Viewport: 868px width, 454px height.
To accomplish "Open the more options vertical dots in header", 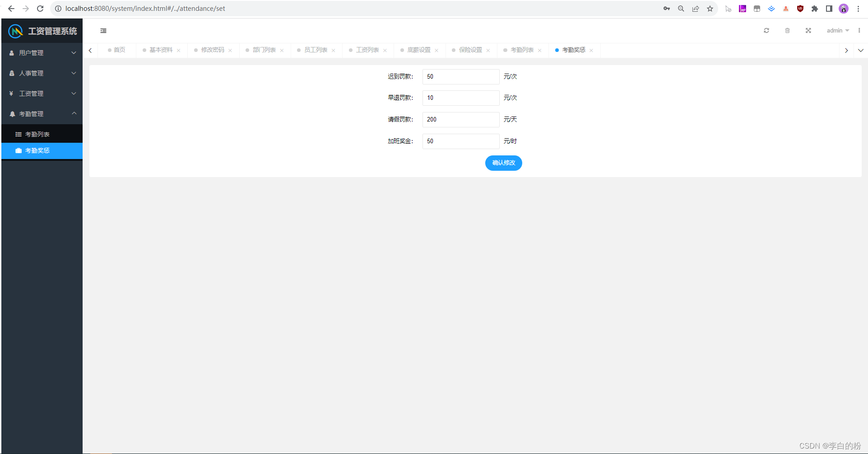I will 859,31.
